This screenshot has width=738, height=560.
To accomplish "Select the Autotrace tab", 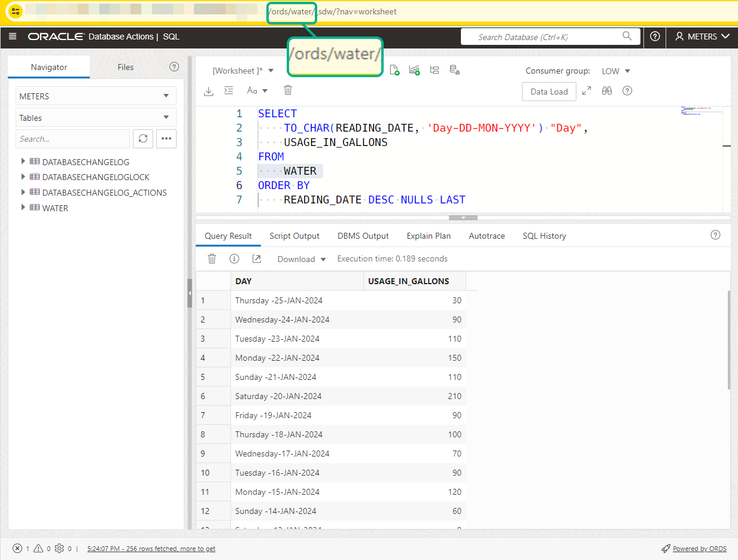I will 487,236.
